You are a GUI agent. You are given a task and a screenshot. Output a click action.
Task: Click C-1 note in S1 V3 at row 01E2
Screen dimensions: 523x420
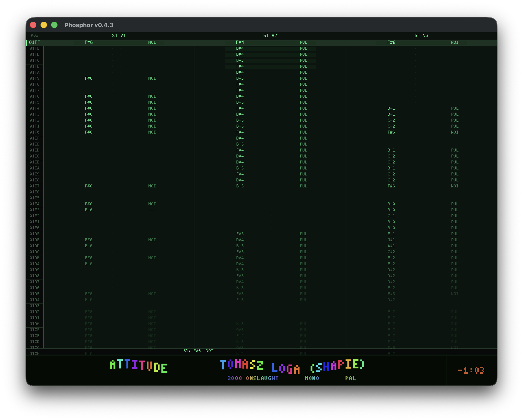pos(391,216)
